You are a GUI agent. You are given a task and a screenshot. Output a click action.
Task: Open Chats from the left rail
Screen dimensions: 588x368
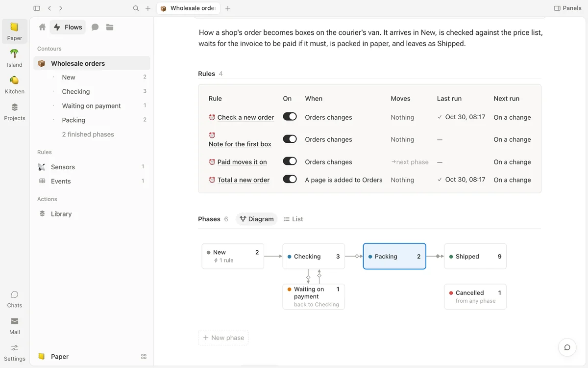coord(15,298)
